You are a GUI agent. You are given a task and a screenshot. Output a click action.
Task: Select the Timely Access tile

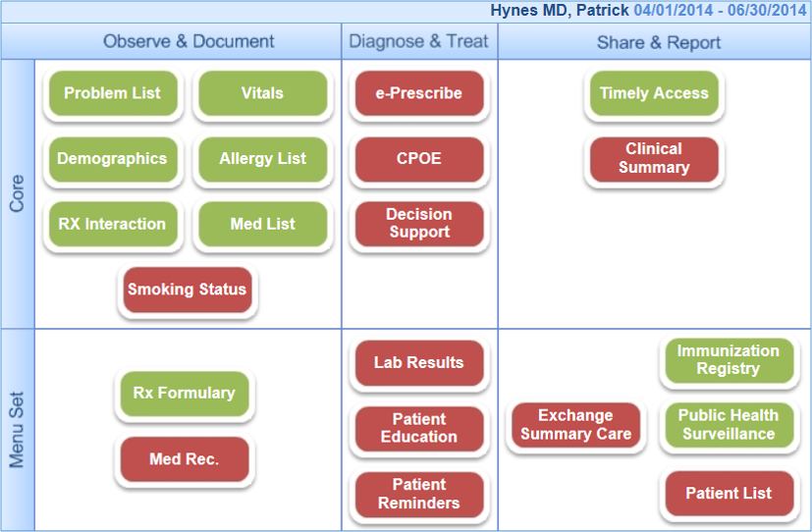(x=653, y=94)
